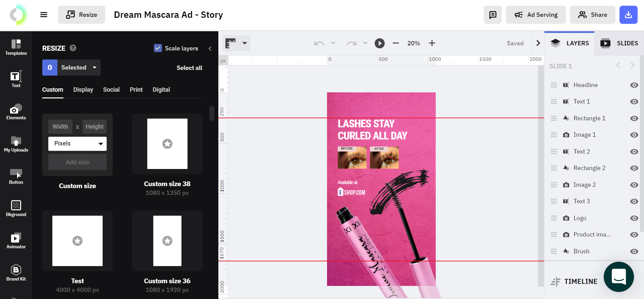Image resolution: width=644 pixels, height=299 pixels.
Task: Open the Brand Kit panel
Action: click(x=16, y=273)
